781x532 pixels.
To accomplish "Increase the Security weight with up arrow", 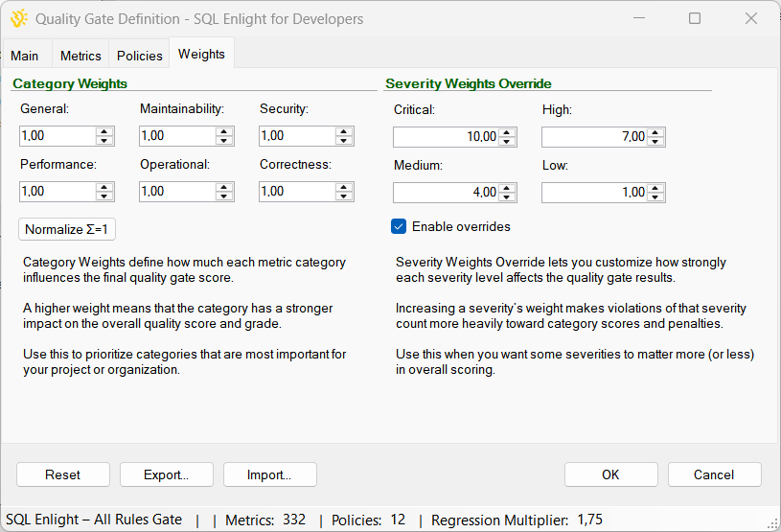I will (x=344, y=131).
